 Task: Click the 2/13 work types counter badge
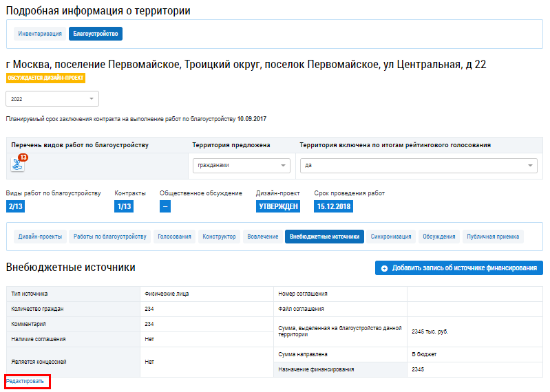point(15,206)
